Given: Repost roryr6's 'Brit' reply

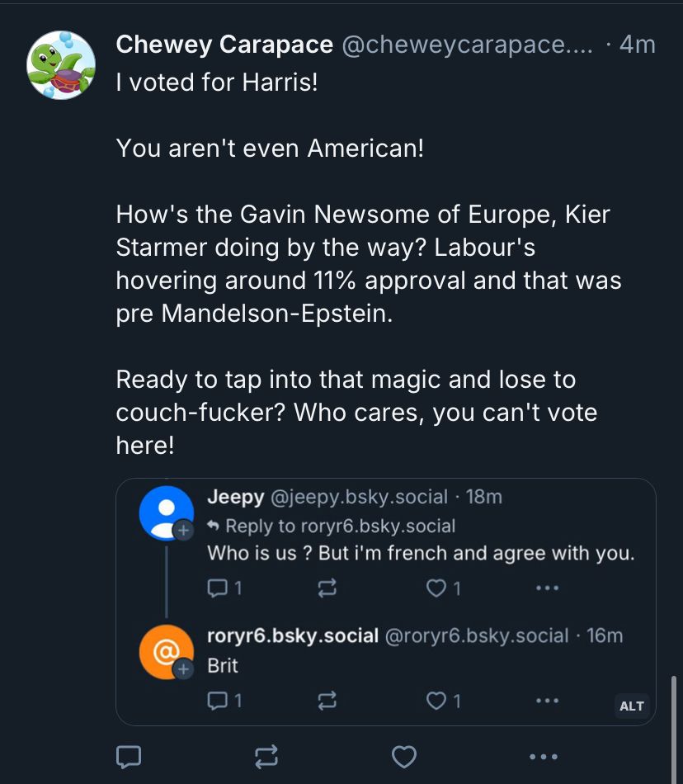Looking at the screenshot, I should coord(327,700).
